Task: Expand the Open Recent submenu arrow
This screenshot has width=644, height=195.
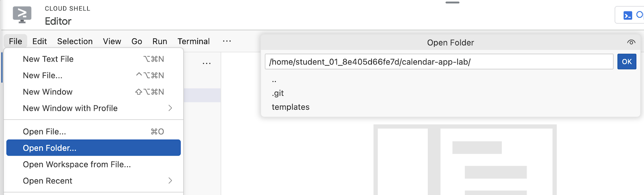Action: (x=170, y=181)
